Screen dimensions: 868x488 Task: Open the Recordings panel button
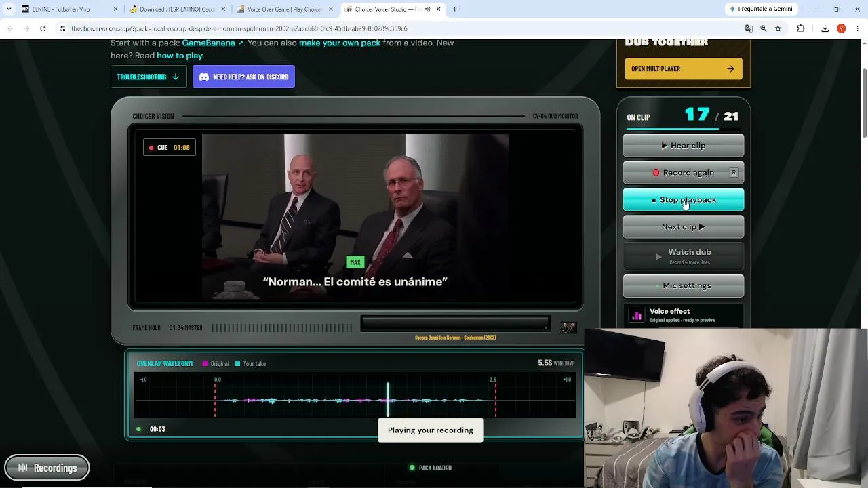(x=47, y=468)
